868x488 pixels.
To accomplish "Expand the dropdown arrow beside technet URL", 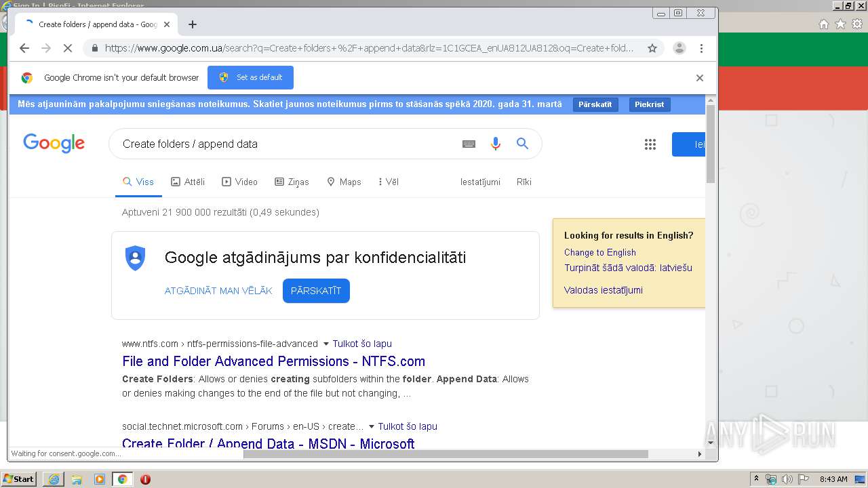I will tap(371, 426).
